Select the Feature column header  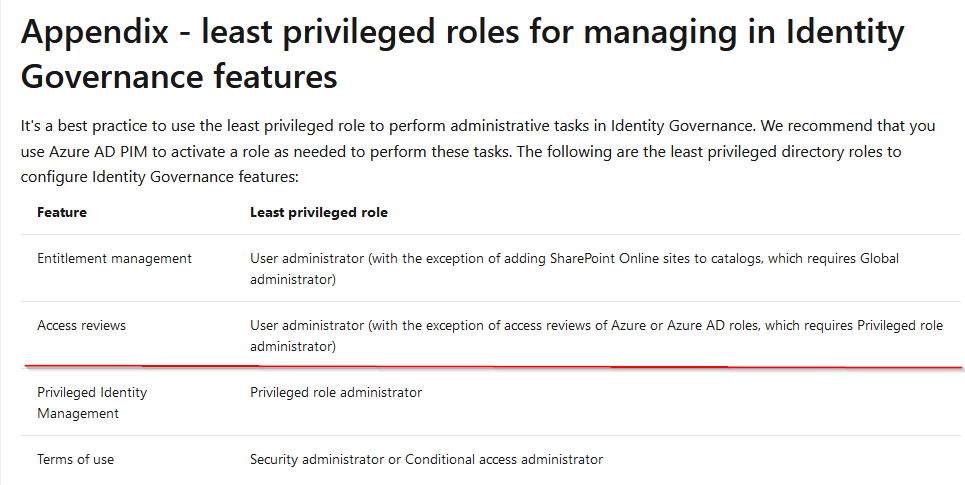pos(62,212)
